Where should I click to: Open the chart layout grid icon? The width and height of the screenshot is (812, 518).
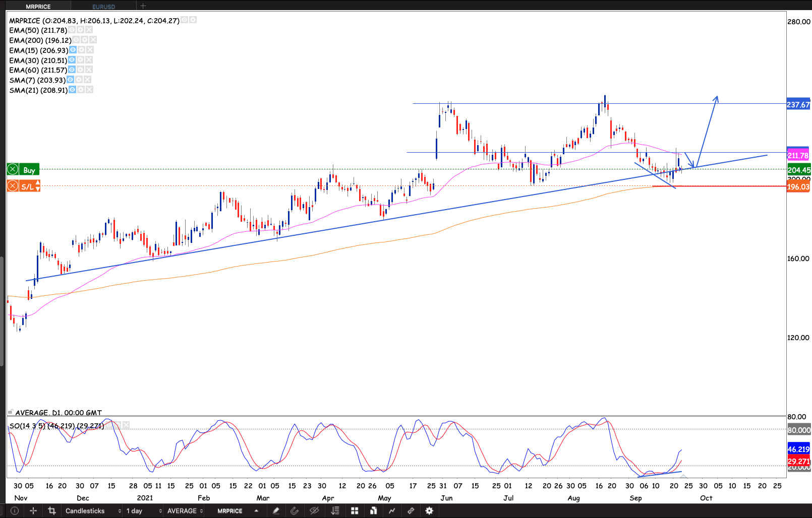355,511
